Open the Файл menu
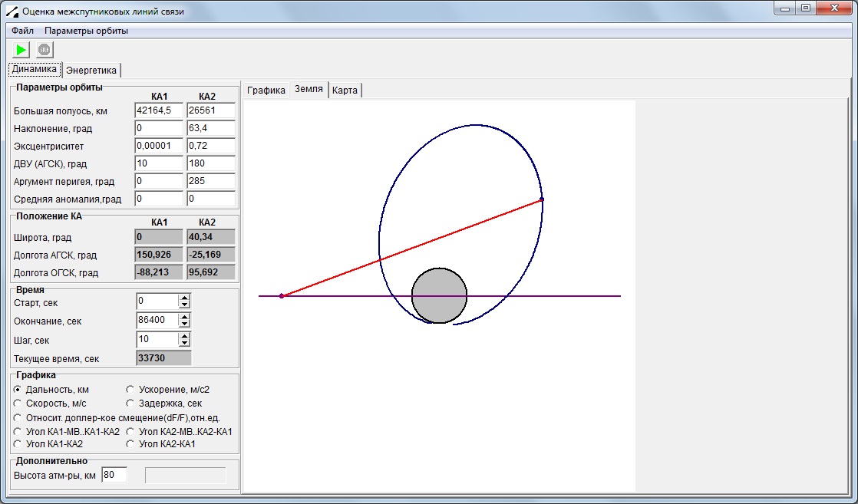The image size is (858, 504). coord(22,31)
